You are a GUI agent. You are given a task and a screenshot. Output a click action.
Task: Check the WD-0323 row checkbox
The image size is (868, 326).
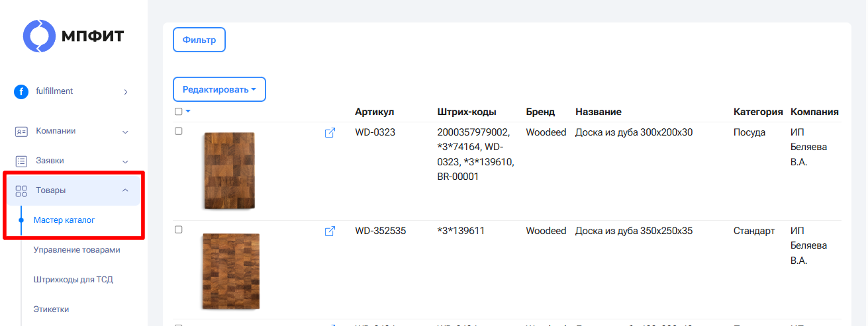(179, 131)
